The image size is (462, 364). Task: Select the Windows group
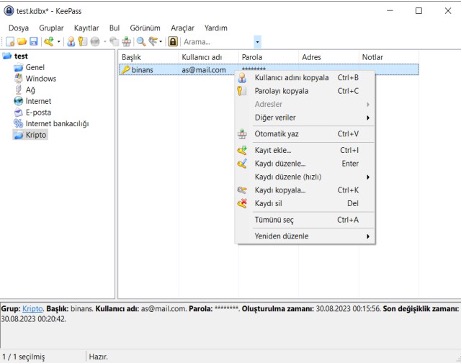coord(41,79)
